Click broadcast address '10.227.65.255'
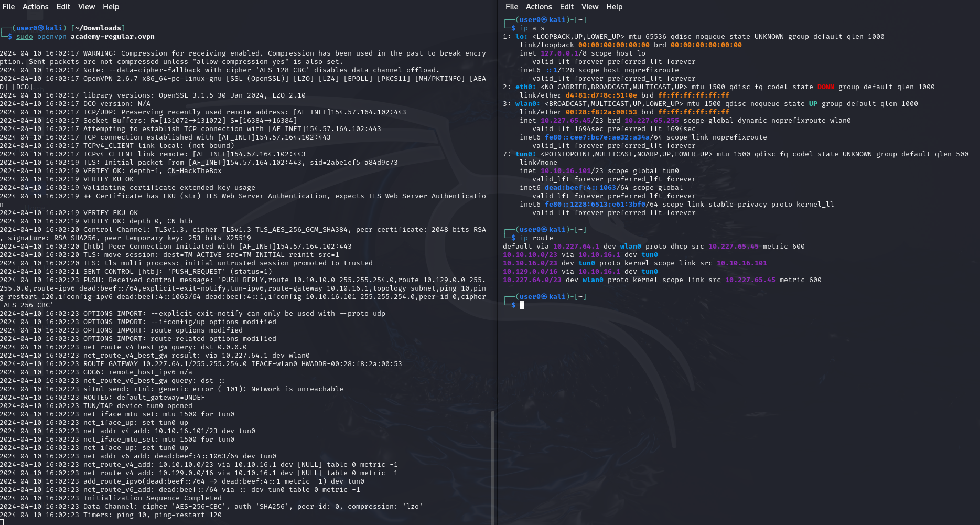980x525 pixels. click(x=652, y=121)
